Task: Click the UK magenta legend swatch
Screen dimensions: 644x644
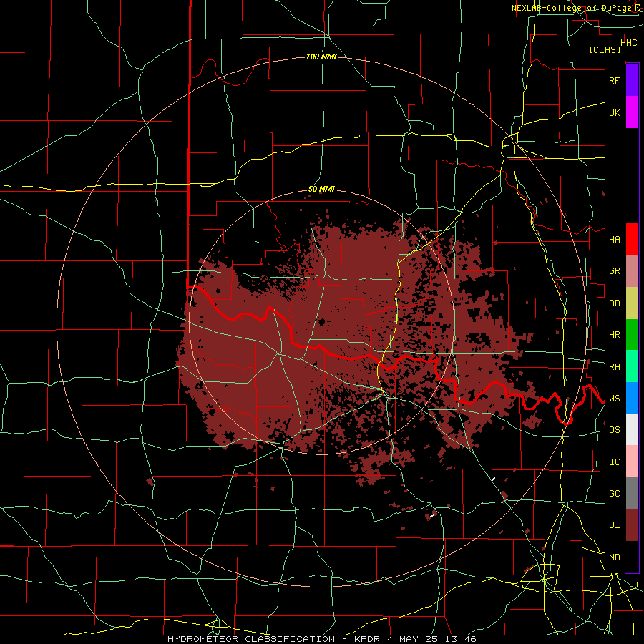Action: 632,112
